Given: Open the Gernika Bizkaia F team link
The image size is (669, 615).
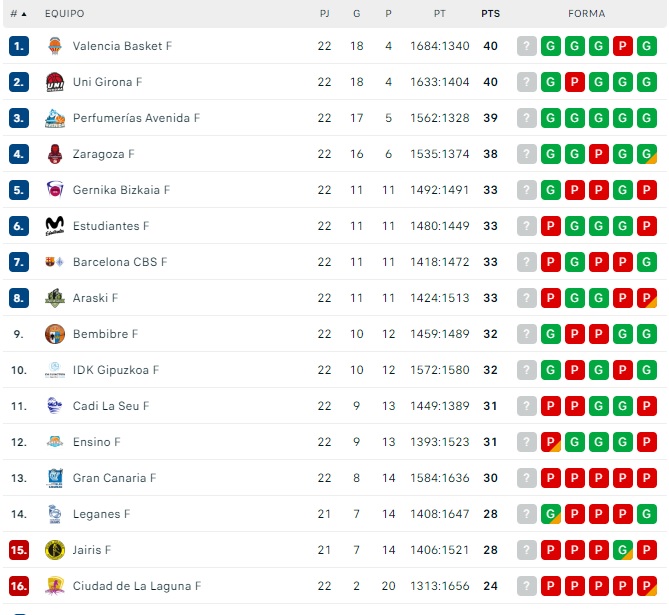Looking at the screenshot, I should 121,190.
